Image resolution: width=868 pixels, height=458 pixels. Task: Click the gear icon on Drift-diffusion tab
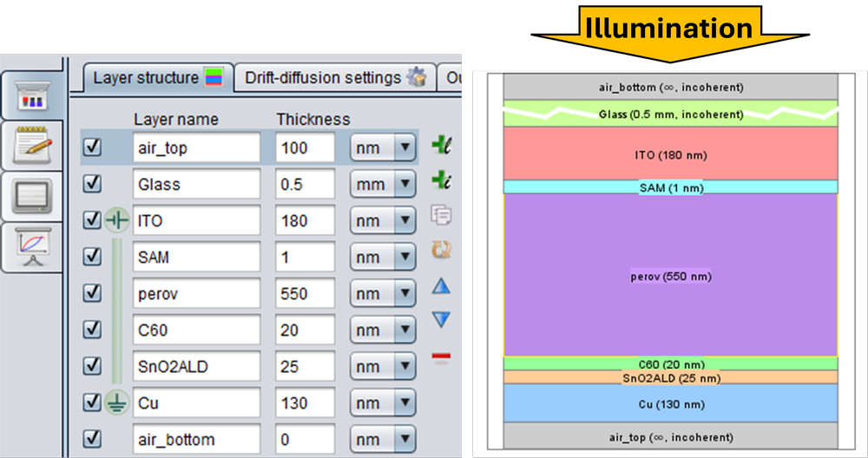(x=417, y=77)
